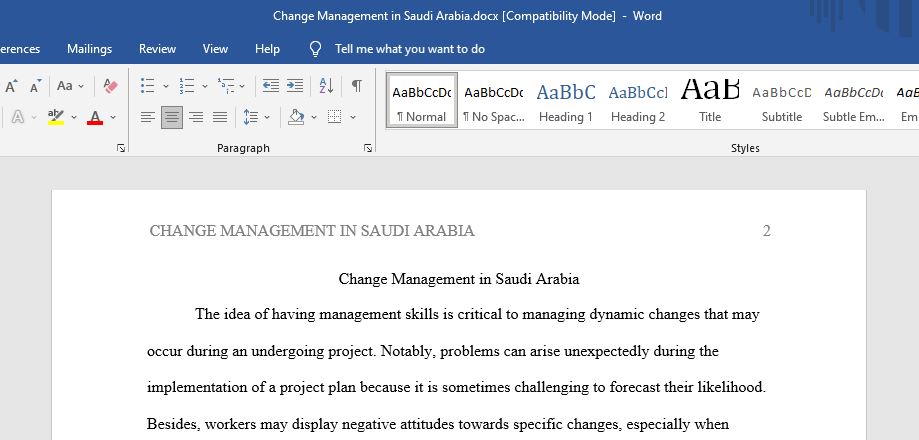
Task: Open line and paragraph spacing
Action: [x=251, y=117]
